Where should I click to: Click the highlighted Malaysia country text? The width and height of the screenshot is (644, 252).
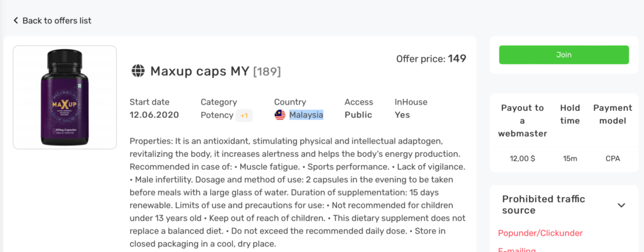pos(306,115)
